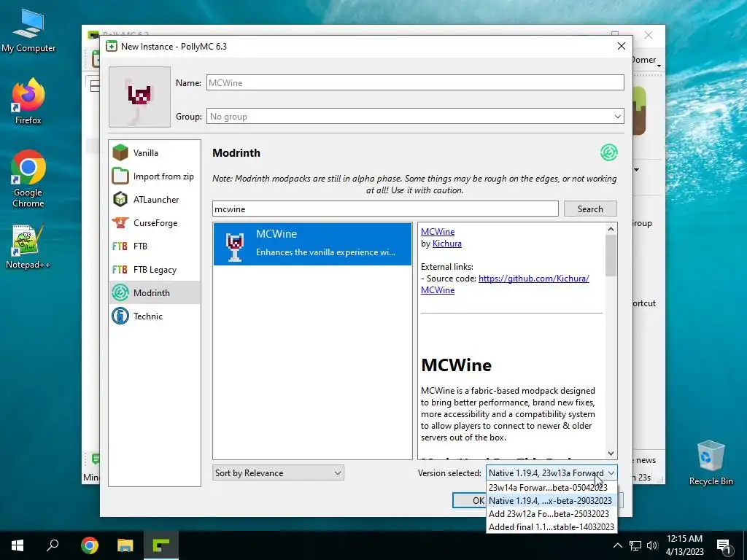Switch to PollyMC taskbar icon
Image resolution: width=747 pixels, height=560 pixels.
point(161,545)
